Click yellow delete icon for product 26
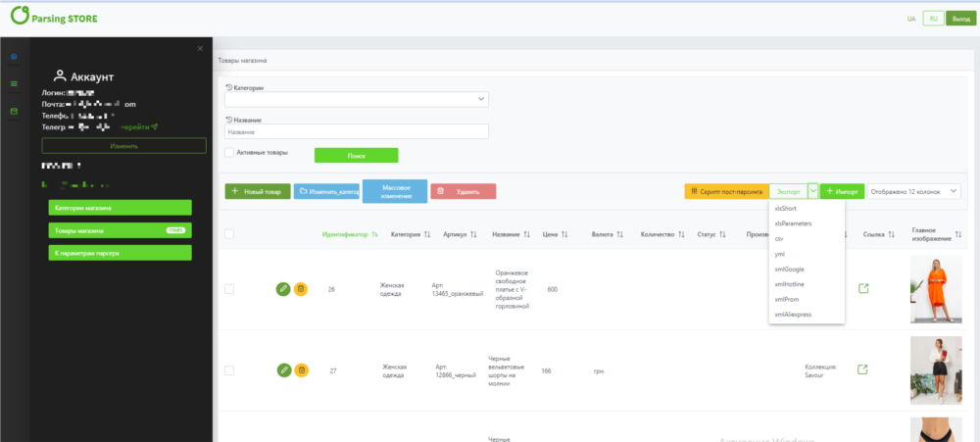 point(301,289)
